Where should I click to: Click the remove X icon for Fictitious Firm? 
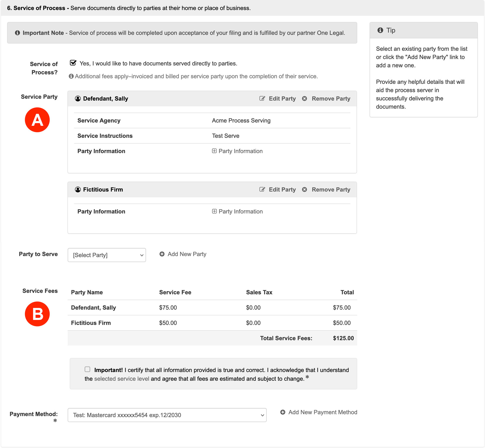point(304,189)
